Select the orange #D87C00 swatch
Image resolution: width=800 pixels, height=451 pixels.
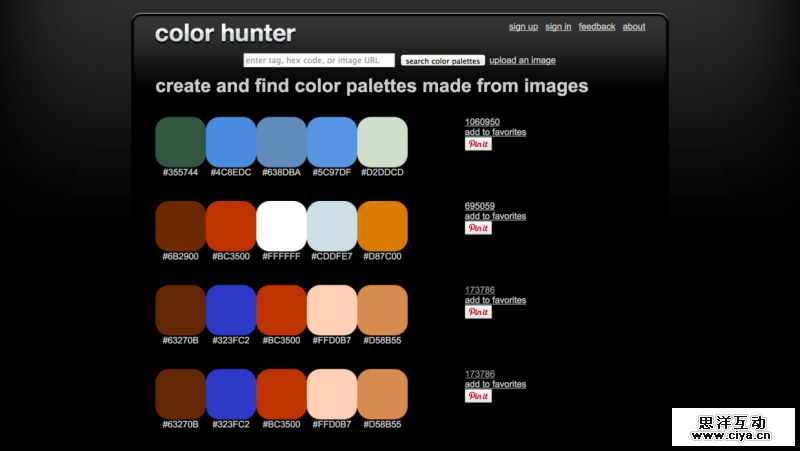pyautogui.click(x=382, y=226)
